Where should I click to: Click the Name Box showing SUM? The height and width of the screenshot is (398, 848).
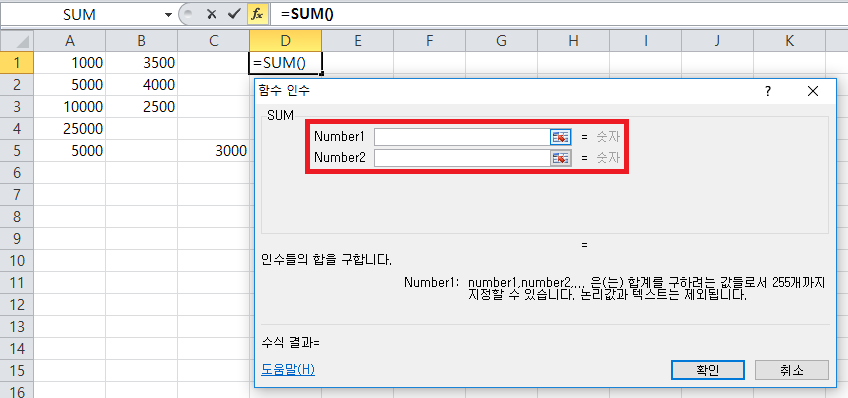pyautogui.click(x=81, y=15)
